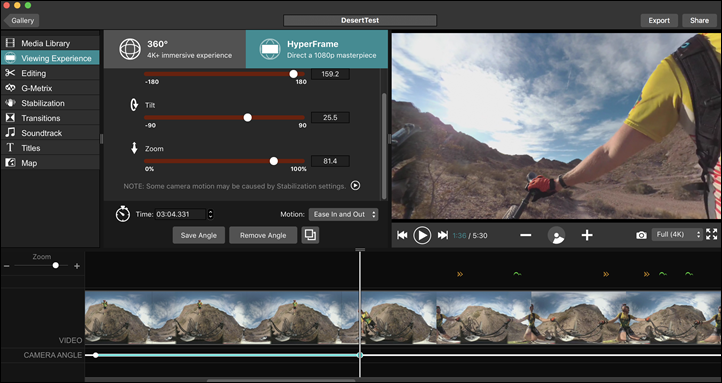Image resolution: width=722 pixels, height=383 pixels.
Task: Skip to previous clip in preview
Action: (402, 235)
